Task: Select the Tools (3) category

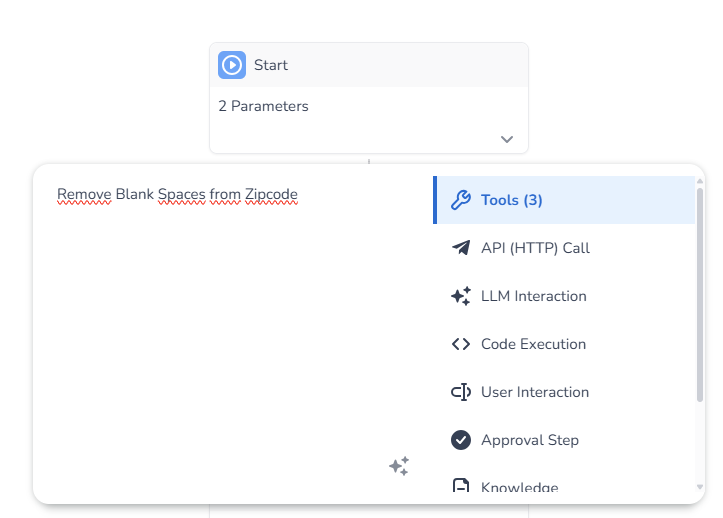Action: click(511, 200)
